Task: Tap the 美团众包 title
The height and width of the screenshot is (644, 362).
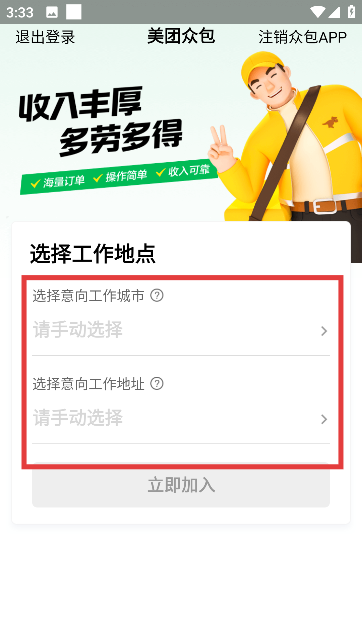Action: click(x=181, y=36)
